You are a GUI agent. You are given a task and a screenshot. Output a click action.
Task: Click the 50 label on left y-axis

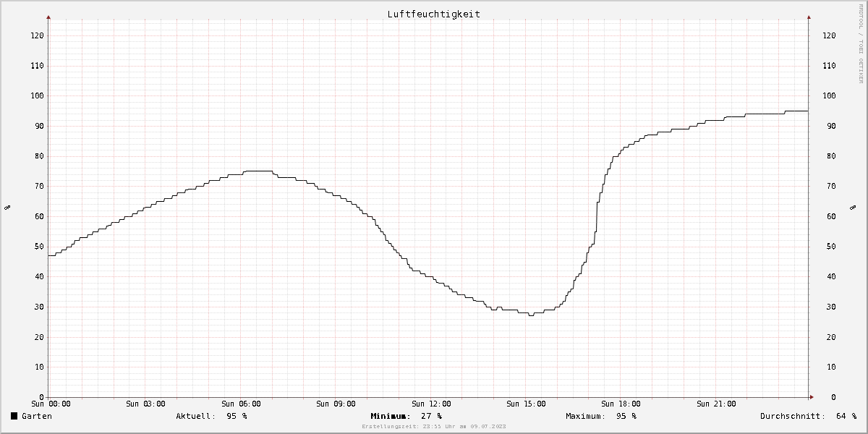(x=39, y=247)
